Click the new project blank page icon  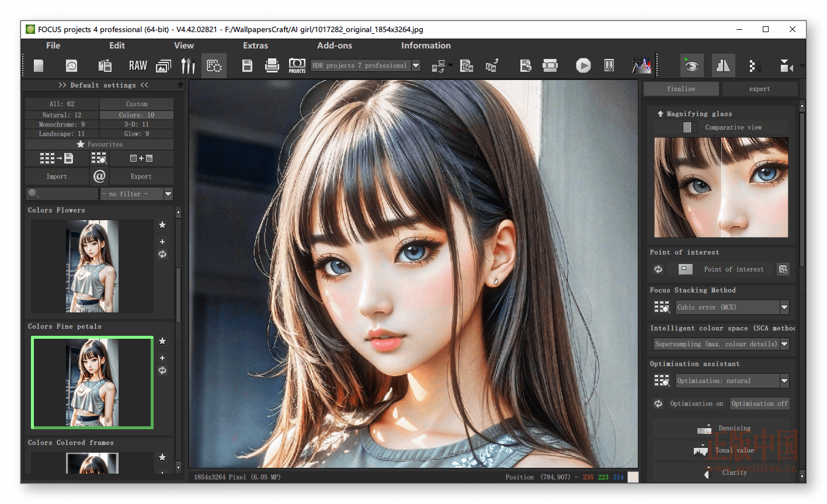tap(39, 65)
